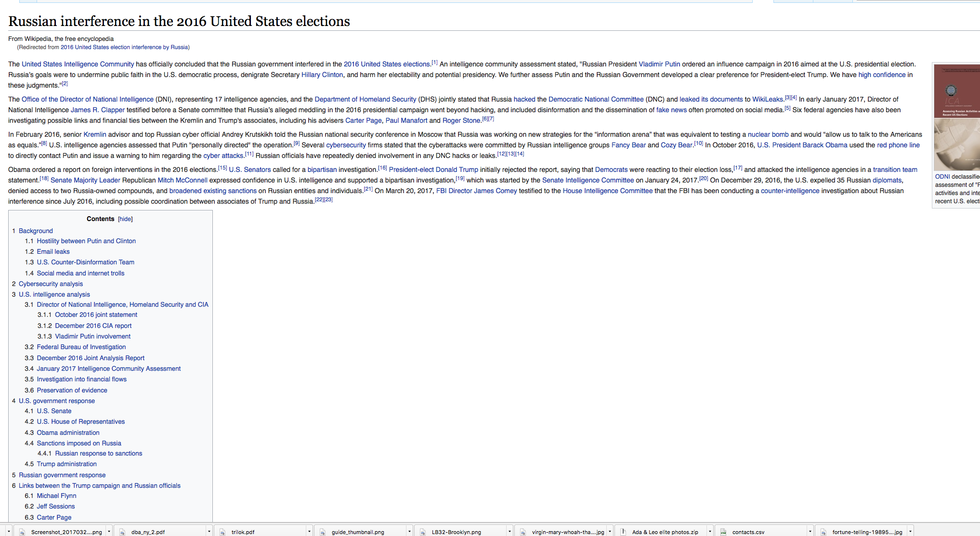Open dropdown arrow for virgin-mary-whoah jpg download
This screenshot has height=536, width=980.
[x=610, y=532]
